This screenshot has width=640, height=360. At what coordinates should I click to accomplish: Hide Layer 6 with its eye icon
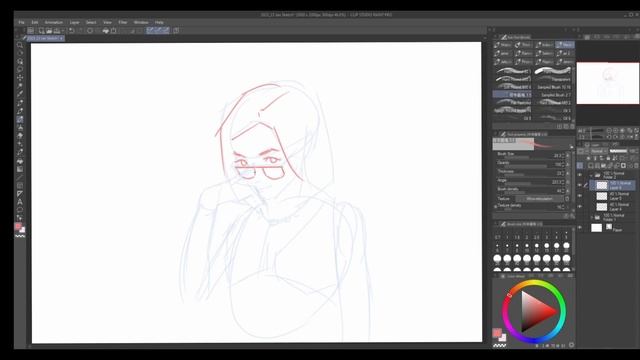580,185
